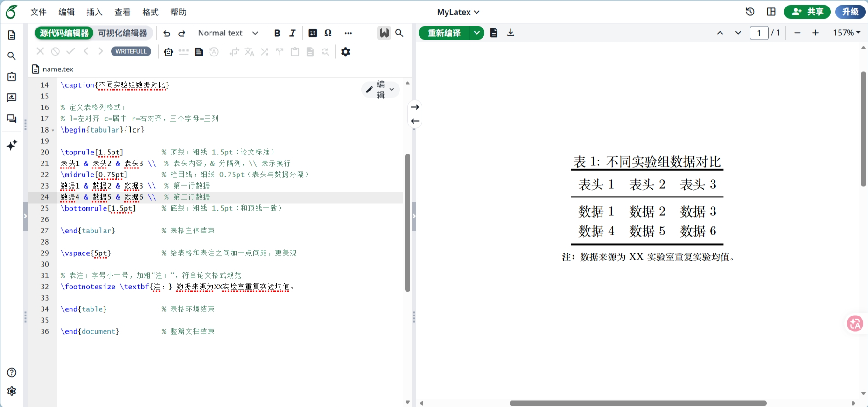Download the compiled PDF
The width and height of the screenshot is (868, 407).
[x=511, y=33]
